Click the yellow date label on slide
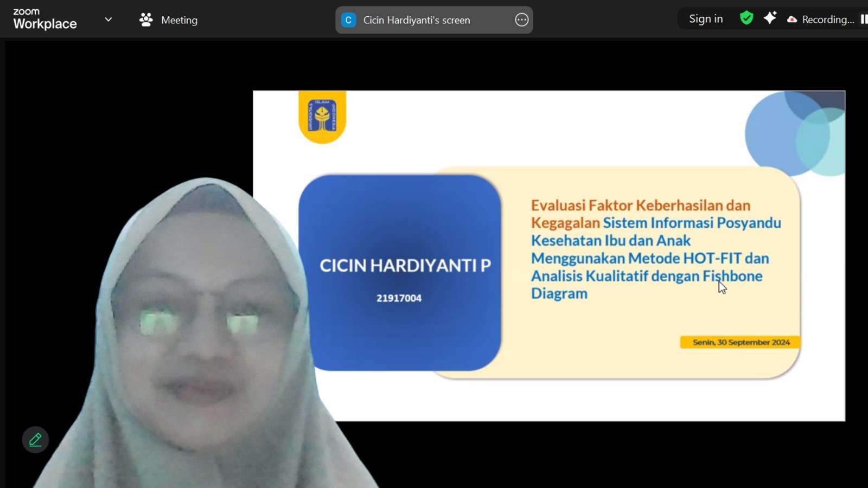The image size is (868, 488). point(741,342)
